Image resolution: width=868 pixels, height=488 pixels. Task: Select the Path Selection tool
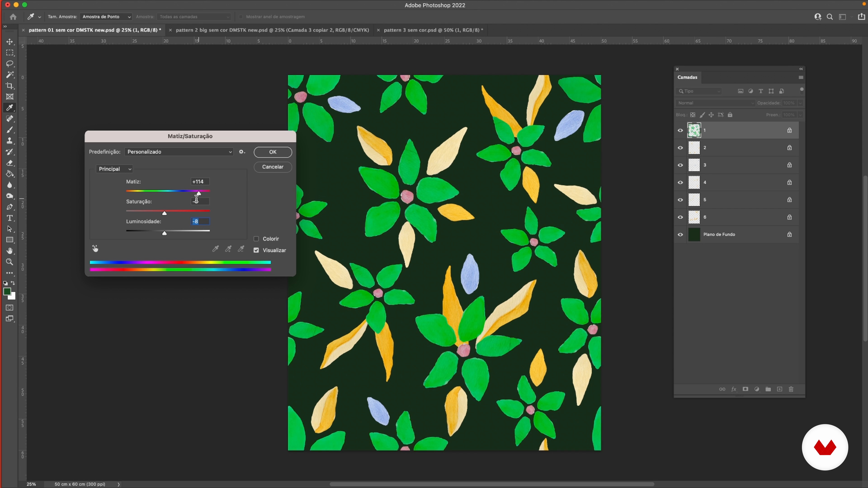[x=9, y=229]
